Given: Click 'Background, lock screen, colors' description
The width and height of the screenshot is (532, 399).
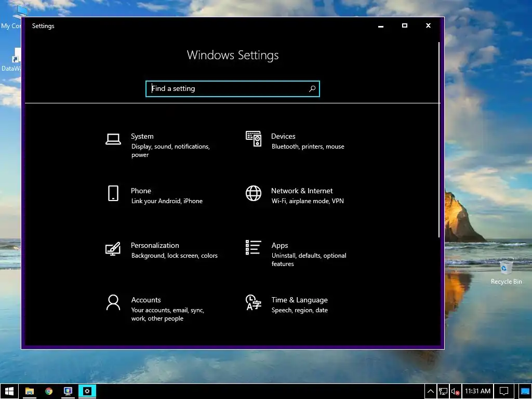Looking at the screenshot, I should (175, 256).
